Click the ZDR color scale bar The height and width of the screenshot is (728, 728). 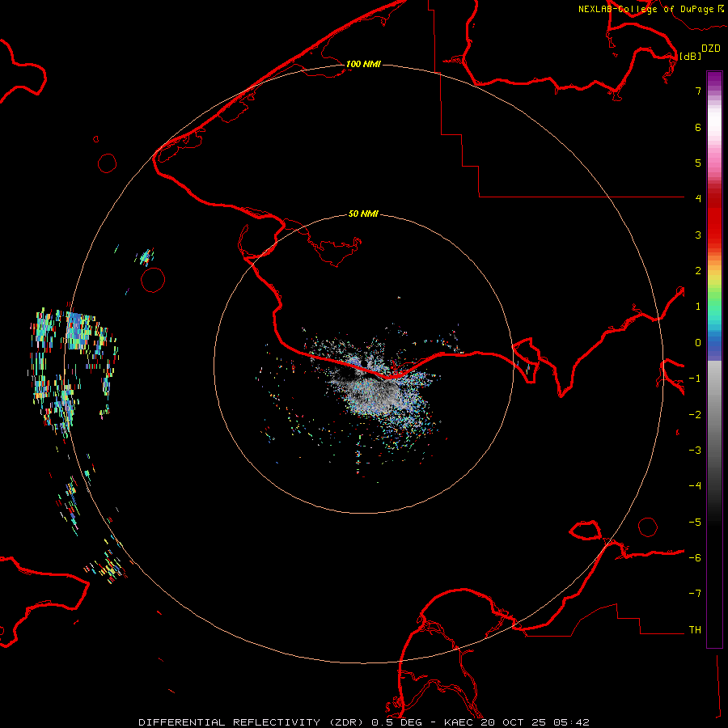(714, 359)
